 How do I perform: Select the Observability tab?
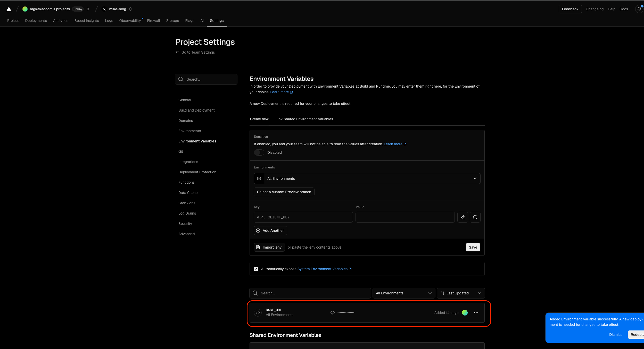[130, 21]
